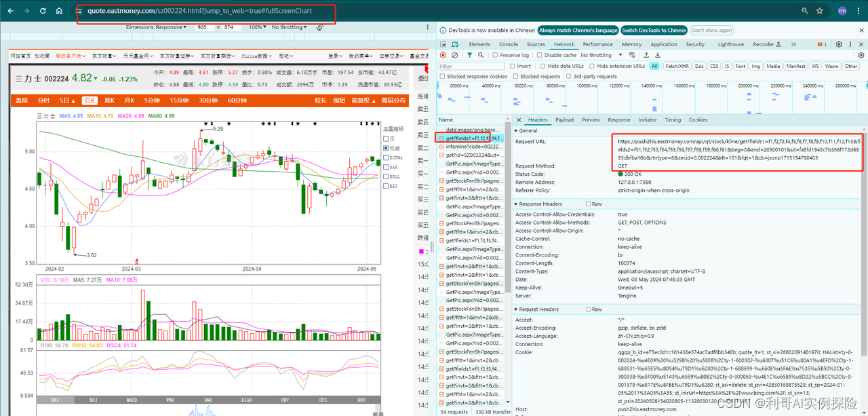Select the 周K chart period
The image size is (868, 416).
point(109,100)
